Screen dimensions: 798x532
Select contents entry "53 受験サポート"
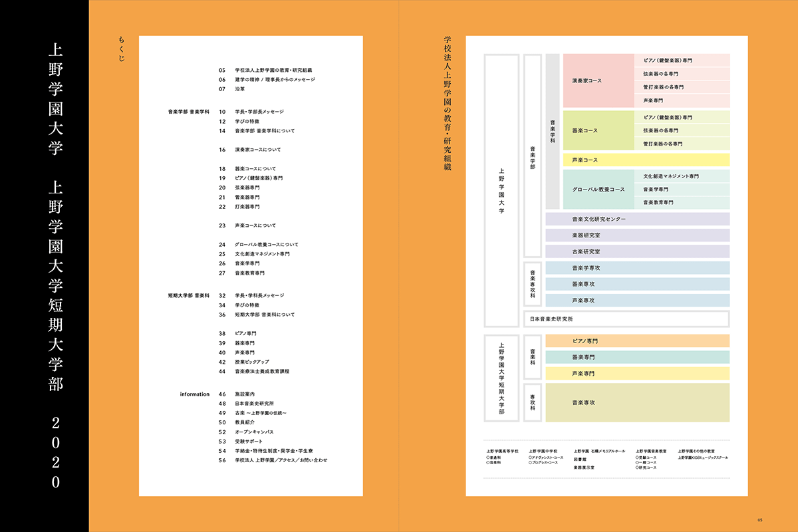point(241,442)
